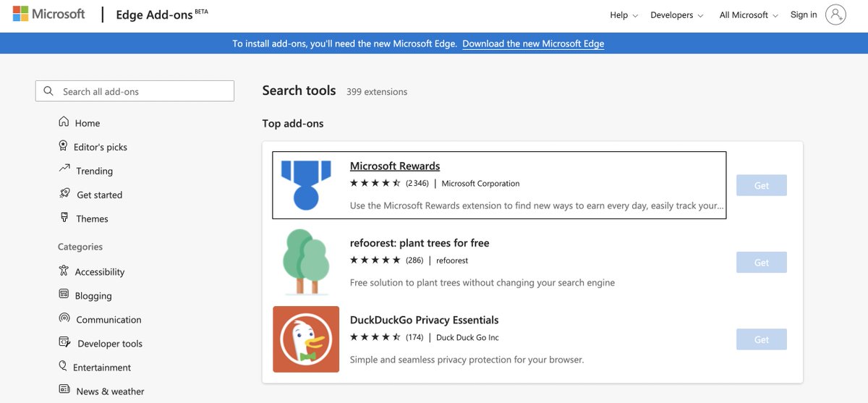This screenshot has height=403, width=868.
Task: Click the Microsoft Rewards medal thumbnail
Action: [x=306, y=185]
